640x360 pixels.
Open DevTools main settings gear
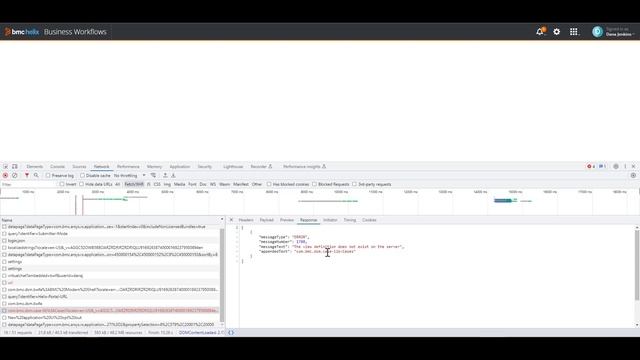(616, 167)
